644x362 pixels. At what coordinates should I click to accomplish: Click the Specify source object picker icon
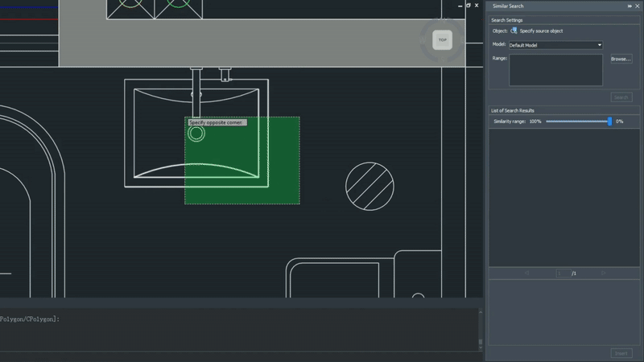[x=514, y=31]
